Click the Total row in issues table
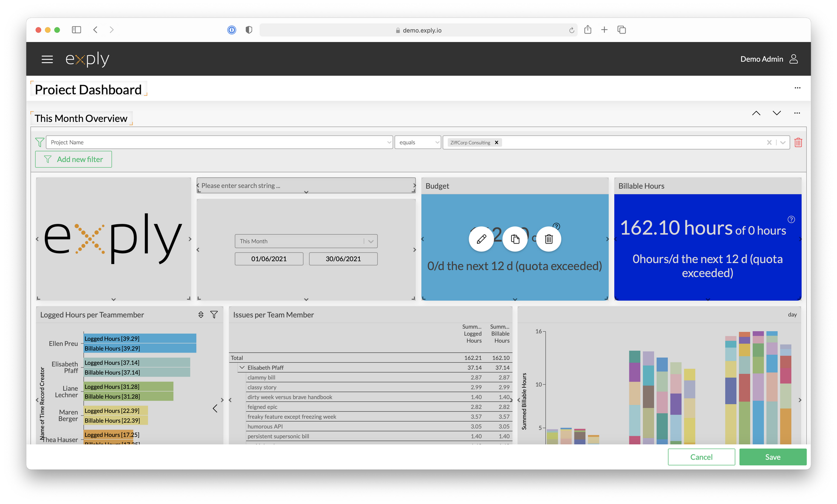 371,358
